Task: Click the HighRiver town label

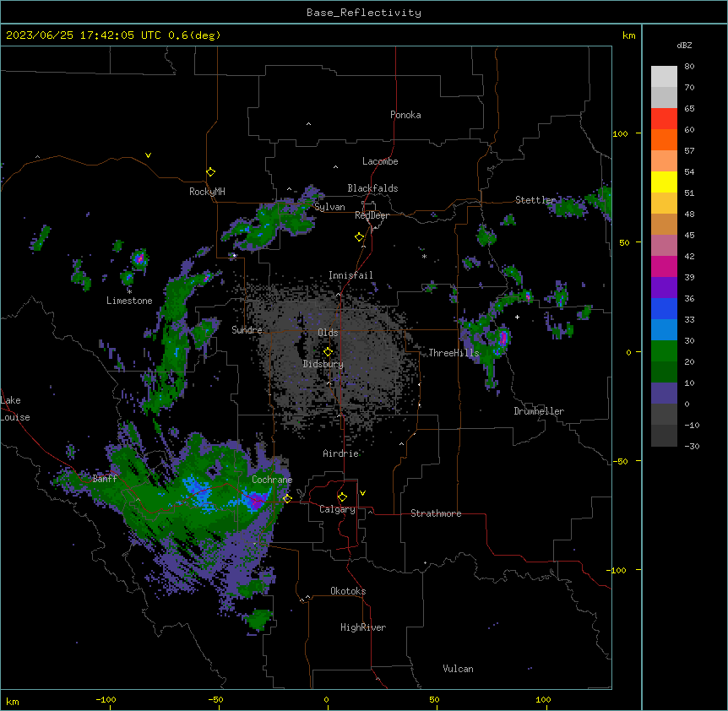Action: (363, 627)
